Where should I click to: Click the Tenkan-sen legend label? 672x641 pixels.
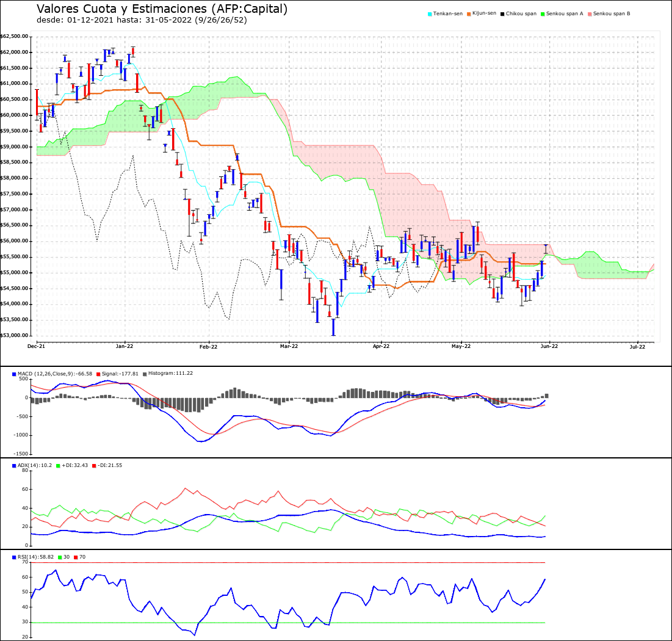448,13
